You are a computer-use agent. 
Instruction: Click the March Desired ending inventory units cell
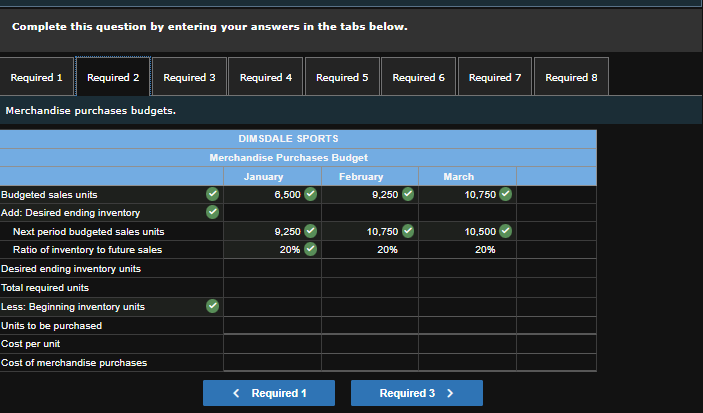[x=467, y=268]
